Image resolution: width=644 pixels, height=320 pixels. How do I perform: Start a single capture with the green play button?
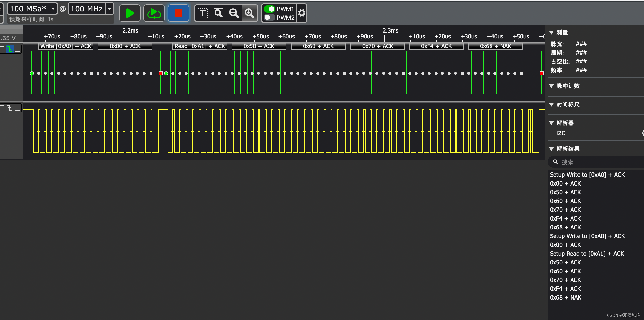pyautogui.click(x=129, y=13)
